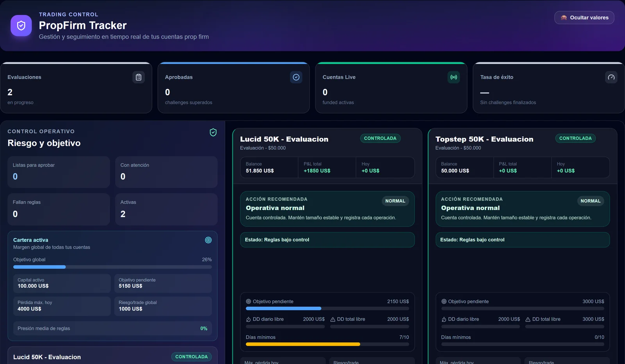Viewport: 625px width, 364px height.
Task: Select the Listas para aprobar tile
Action: click(x=59, y=172)
